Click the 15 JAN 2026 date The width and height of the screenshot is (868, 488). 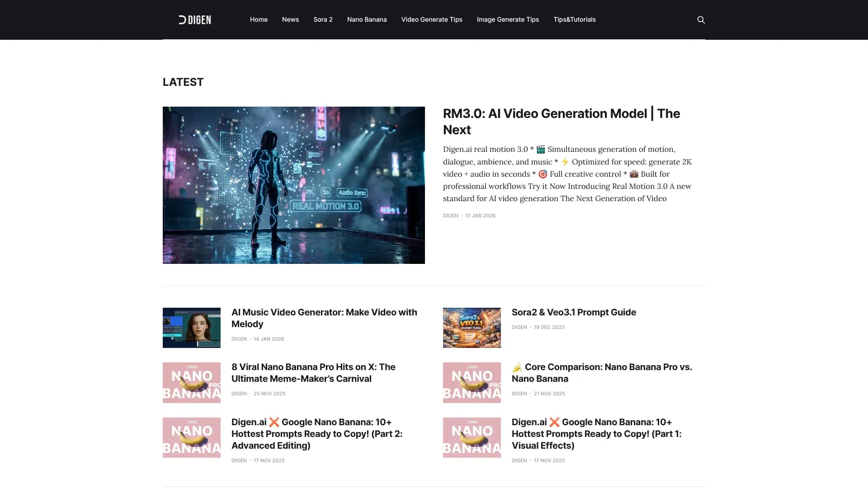point(480,216)
